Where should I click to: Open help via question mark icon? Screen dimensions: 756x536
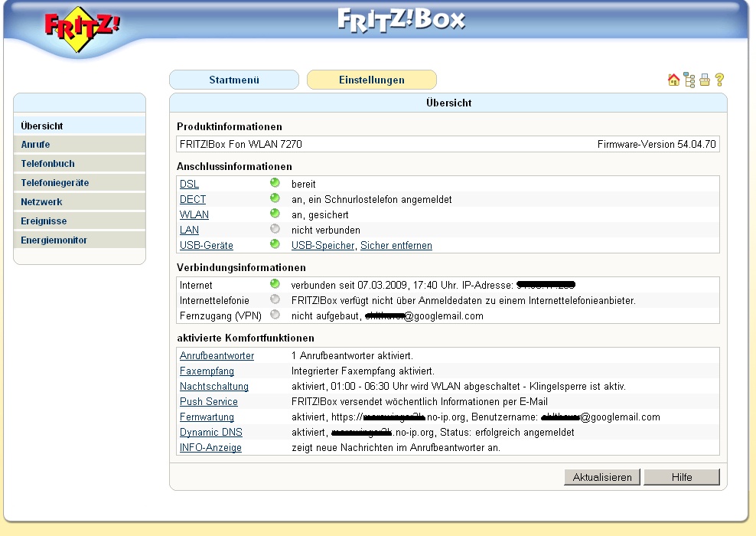(x=719, y=80)
